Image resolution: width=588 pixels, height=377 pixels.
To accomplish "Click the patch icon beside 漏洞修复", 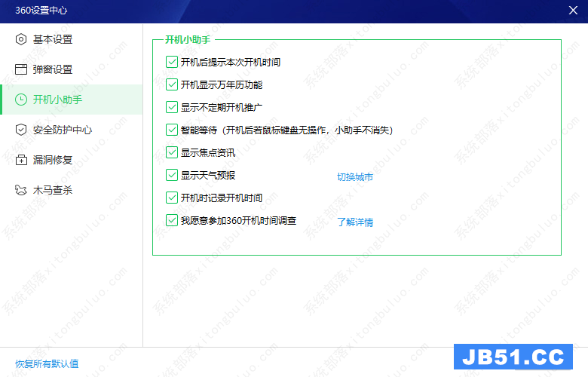I will pyautogui.click(x=21, y=160).
